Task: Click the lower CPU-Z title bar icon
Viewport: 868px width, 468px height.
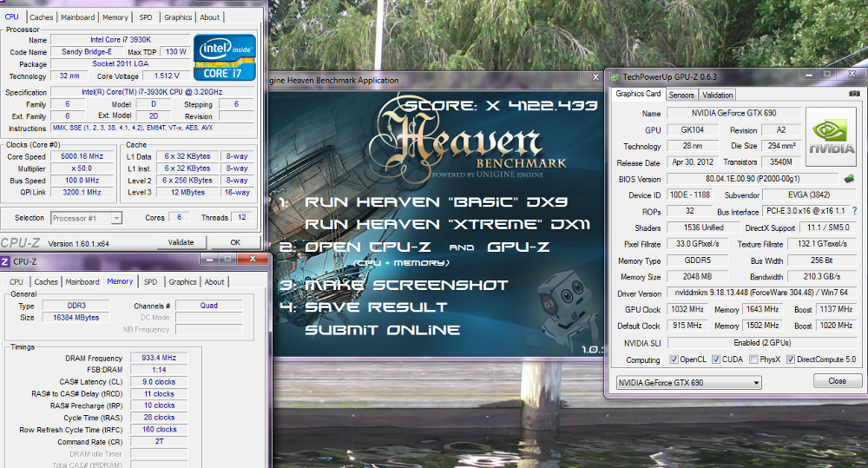Action: coord(5,261)
